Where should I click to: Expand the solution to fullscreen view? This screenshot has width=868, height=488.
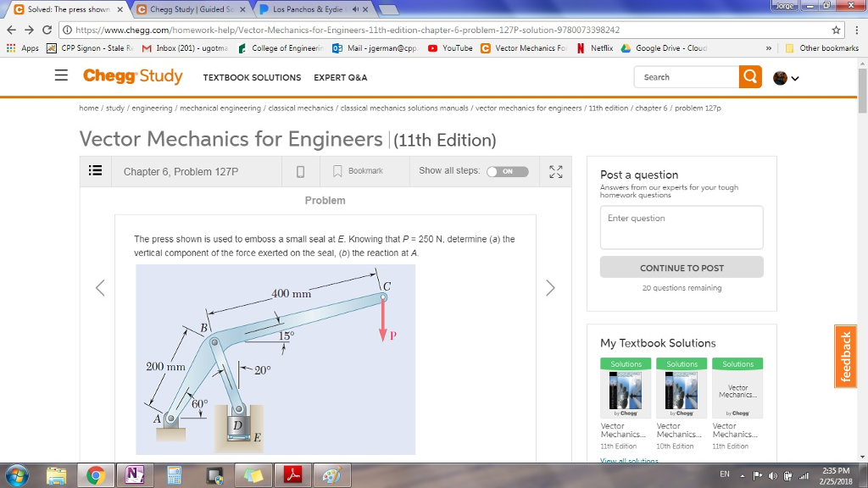pyautogui.click(x=555, y=170)
